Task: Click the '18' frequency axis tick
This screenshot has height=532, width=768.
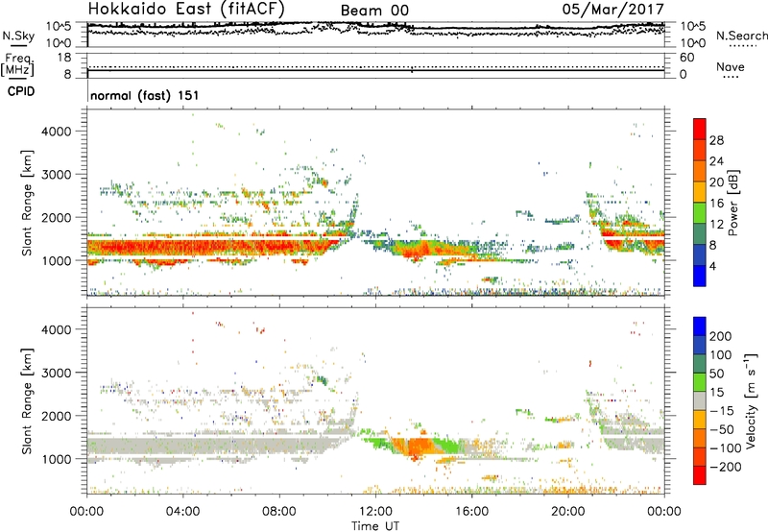Action: 64,58
